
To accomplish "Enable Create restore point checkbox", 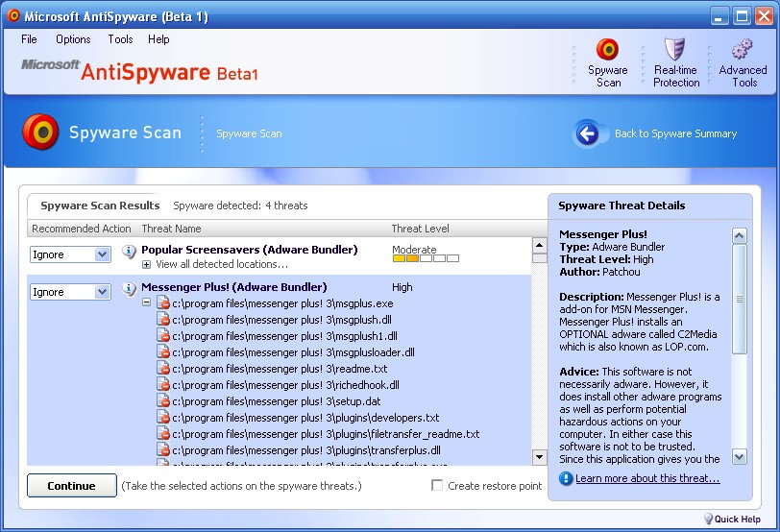I will pos(437,485).
